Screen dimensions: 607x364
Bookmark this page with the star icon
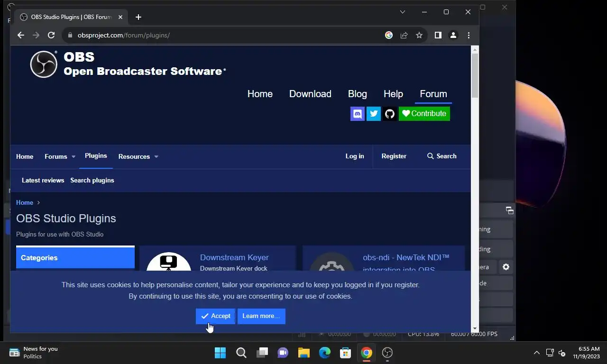419,35
